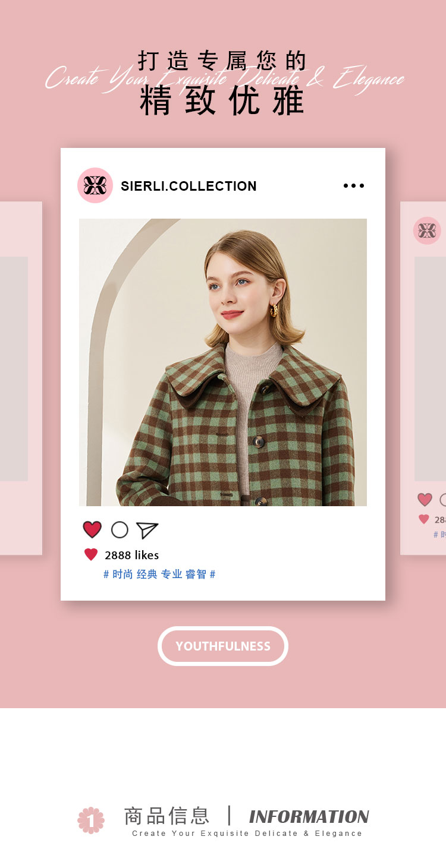Screen dimensions: 446x868
Task: Click the hashtag line 时尚 经典 专业 睿智
Action: click(x=159, y=575)
